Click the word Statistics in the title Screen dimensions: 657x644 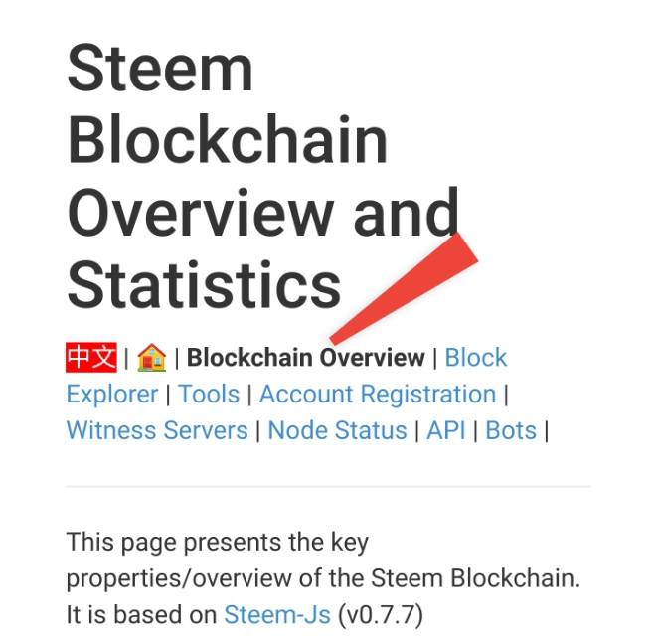[x=204, y=284]
